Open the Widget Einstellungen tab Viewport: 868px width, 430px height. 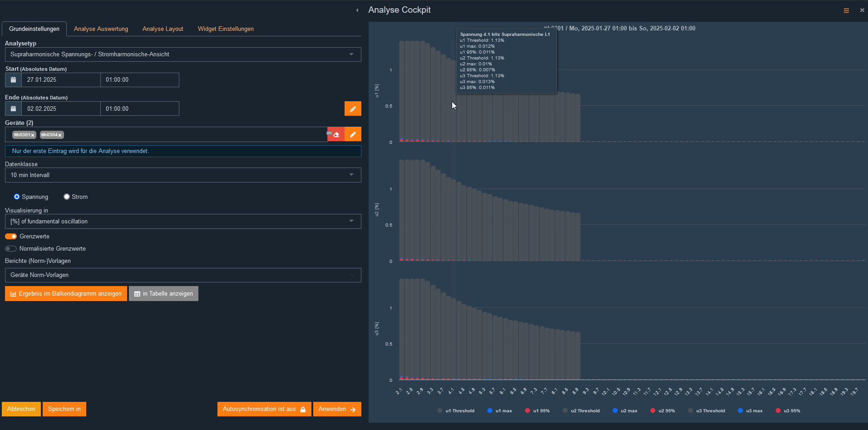[x=226, y=29]
